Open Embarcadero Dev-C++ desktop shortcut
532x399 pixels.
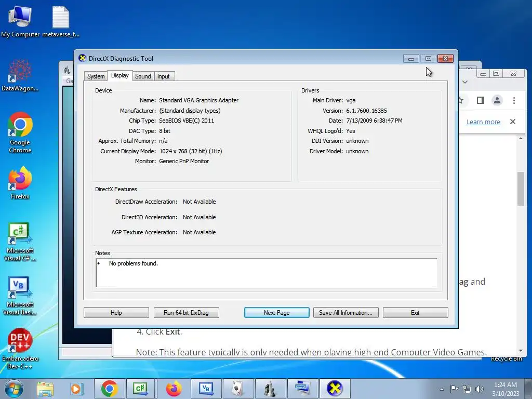click(x=20, y=349)
